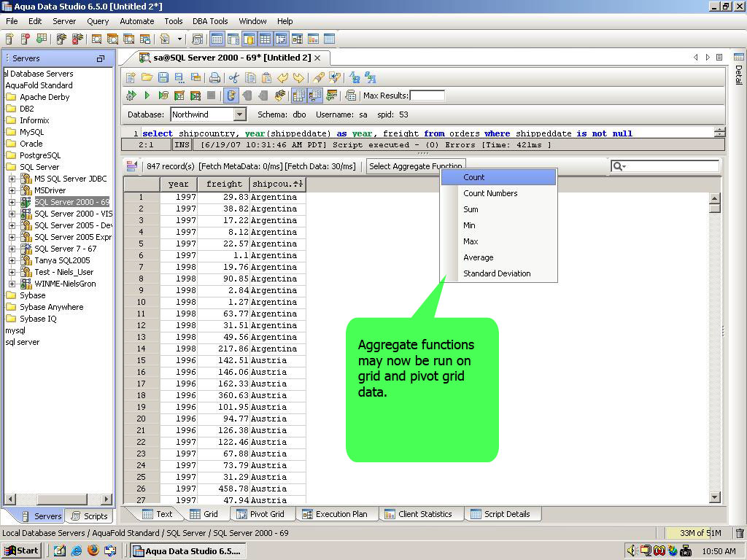
Task: Open the Detail side panel tab
Action: (739, 69)
